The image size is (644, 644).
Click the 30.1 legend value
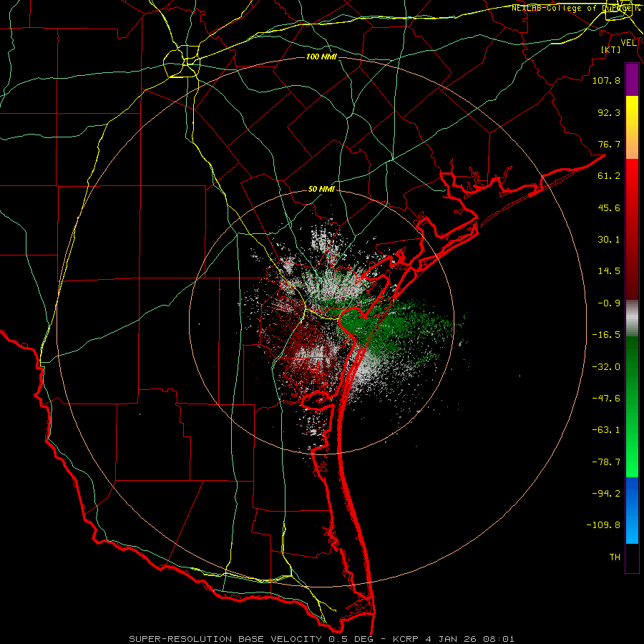coord(609,240)
